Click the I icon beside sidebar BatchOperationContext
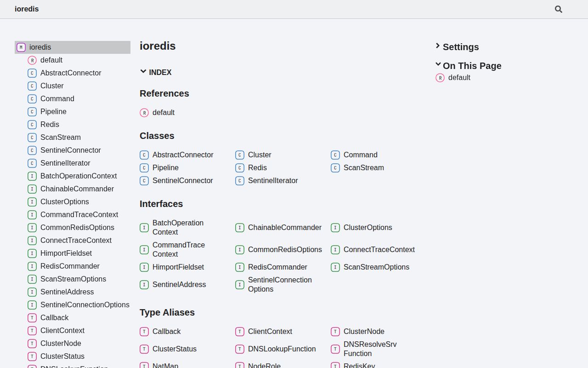Image resolution: width=588 pixels, height=368 pixels. pos(32,176)
